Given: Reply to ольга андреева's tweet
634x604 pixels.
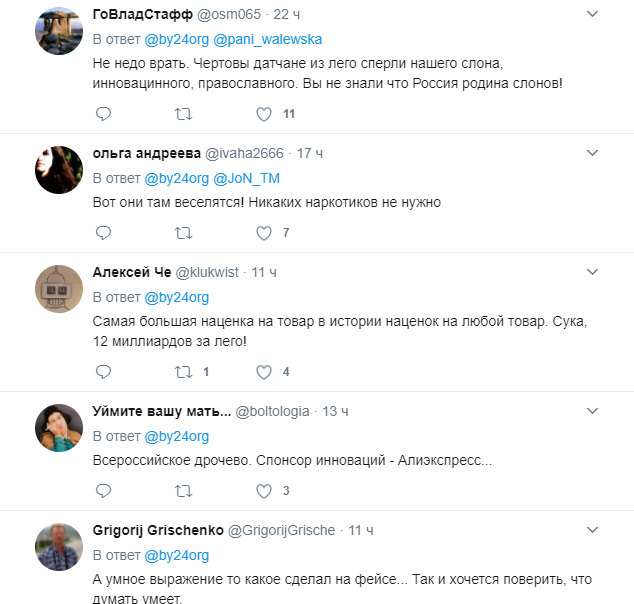Looking at the screenshot, I should point(103,233).
